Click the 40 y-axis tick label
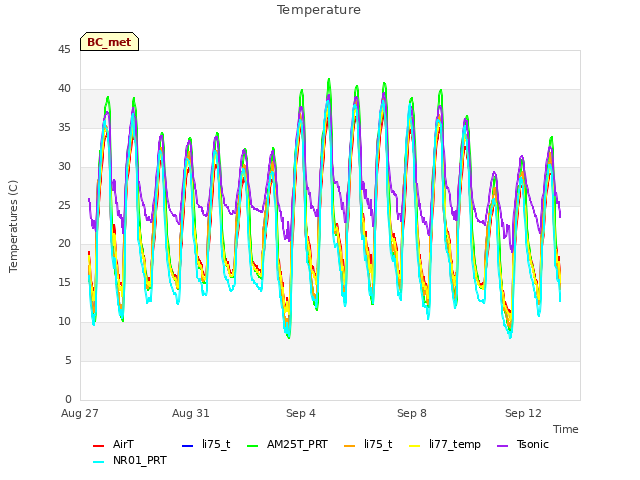The width and height of the screenshot is (640, 480). (x=64, y=89)
